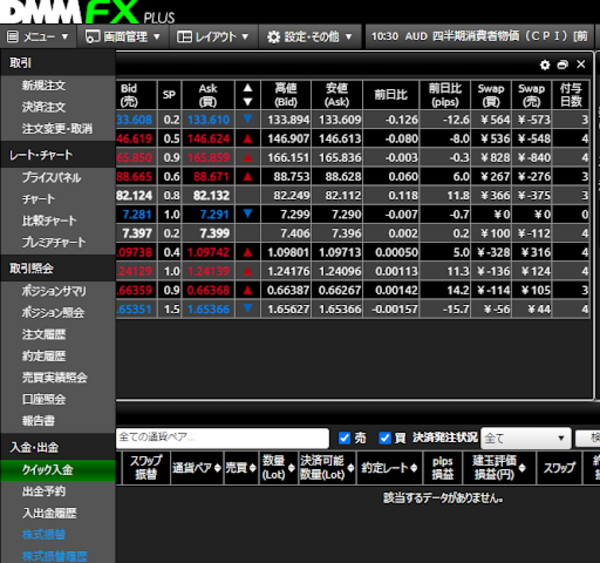Viewport: 600px width, 563px height.
Task: Click the Ask rate 146.624
Action: [208, 139]
